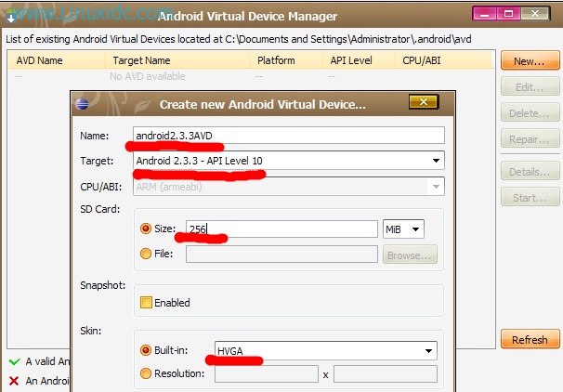Sort by the AVD Name column header
Screen dimensions: 563x392
(x=57, y=60)
